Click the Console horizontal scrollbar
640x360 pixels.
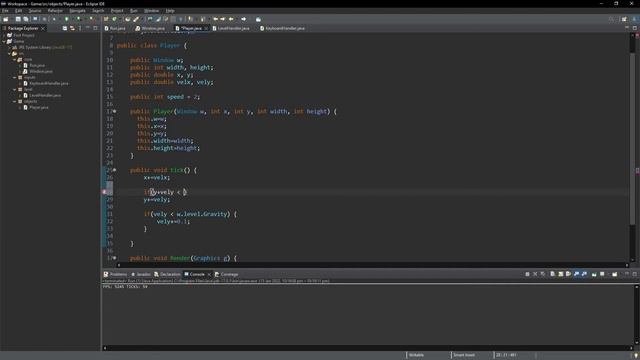367,348
